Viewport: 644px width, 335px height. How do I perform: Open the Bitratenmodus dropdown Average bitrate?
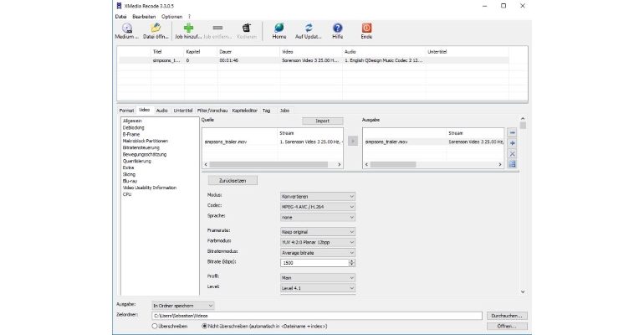[x=318, y=252]
